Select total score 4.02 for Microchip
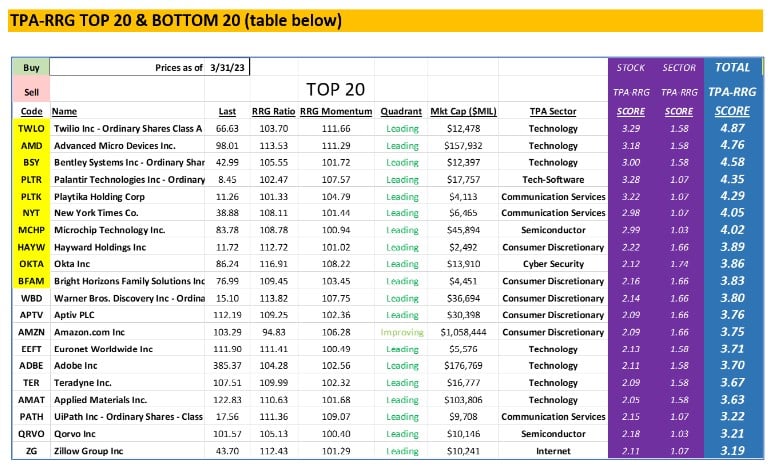The width and height of the screenshot is (772, 474). click(x=732, y=230)
